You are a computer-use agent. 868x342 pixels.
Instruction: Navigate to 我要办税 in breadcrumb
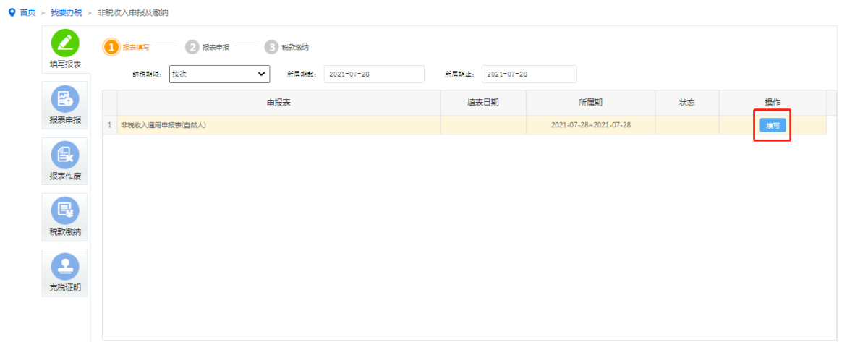(66, 13)
